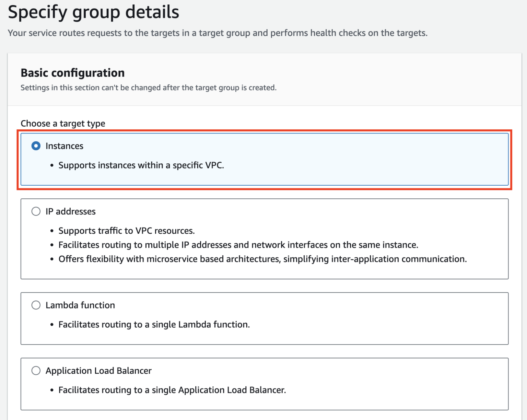The image size is (527, 420).
Task: Click the IP addresses option label
Action: 71,211
